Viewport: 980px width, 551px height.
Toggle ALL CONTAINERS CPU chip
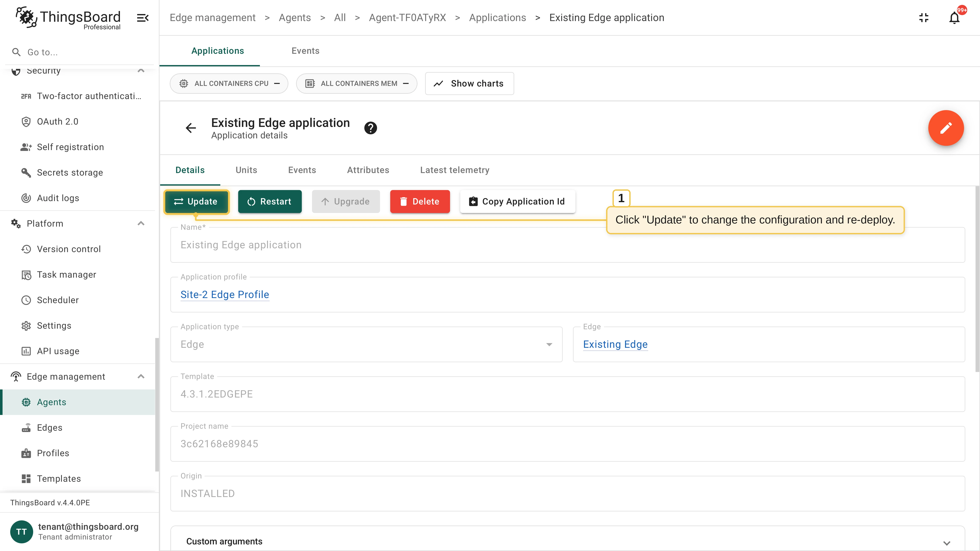point(229,84)
